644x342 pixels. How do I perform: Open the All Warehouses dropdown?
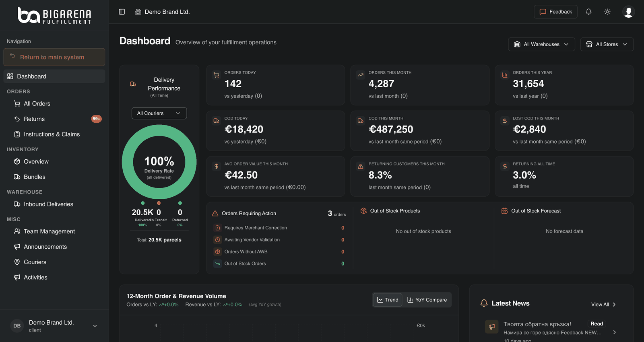point(541,44)
